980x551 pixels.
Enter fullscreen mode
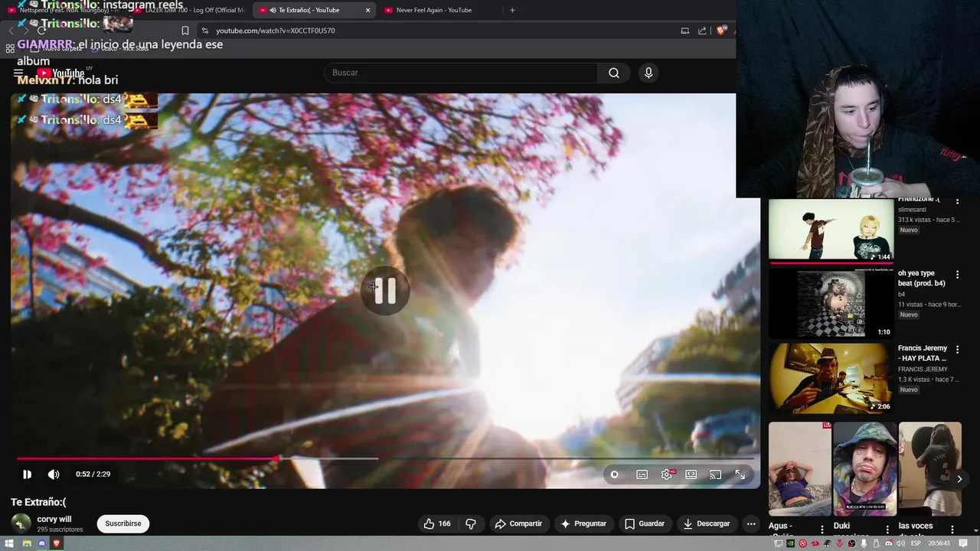point(740,474)
